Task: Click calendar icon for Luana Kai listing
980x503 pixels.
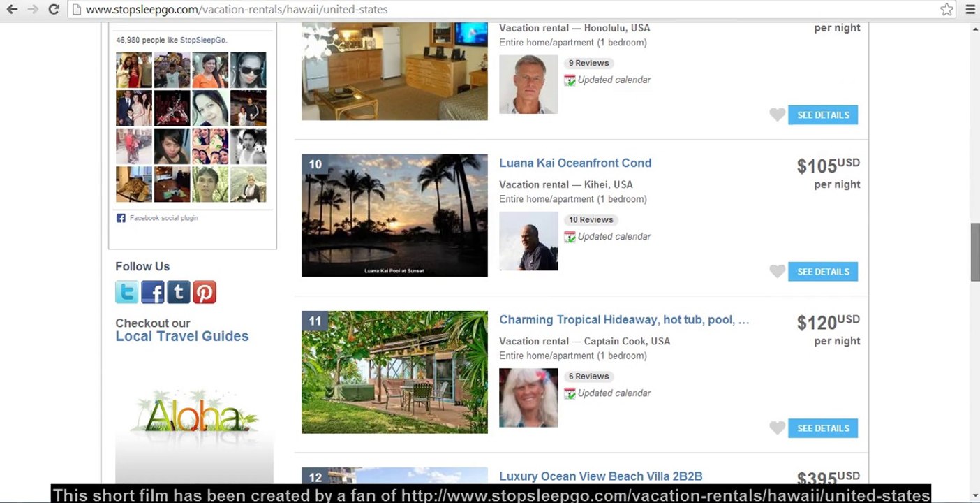Action: click(570, 237)
